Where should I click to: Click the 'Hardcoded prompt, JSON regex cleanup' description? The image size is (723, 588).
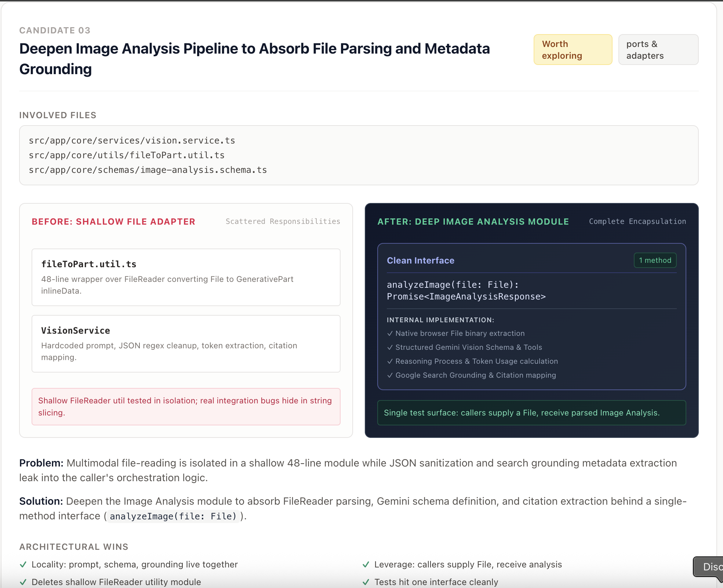(169, 351)
